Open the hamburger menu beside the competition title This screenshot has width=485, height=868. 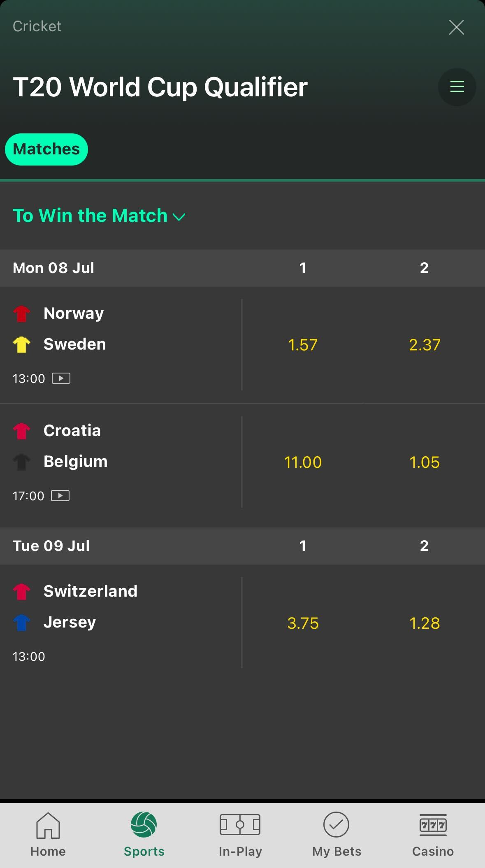456,87
